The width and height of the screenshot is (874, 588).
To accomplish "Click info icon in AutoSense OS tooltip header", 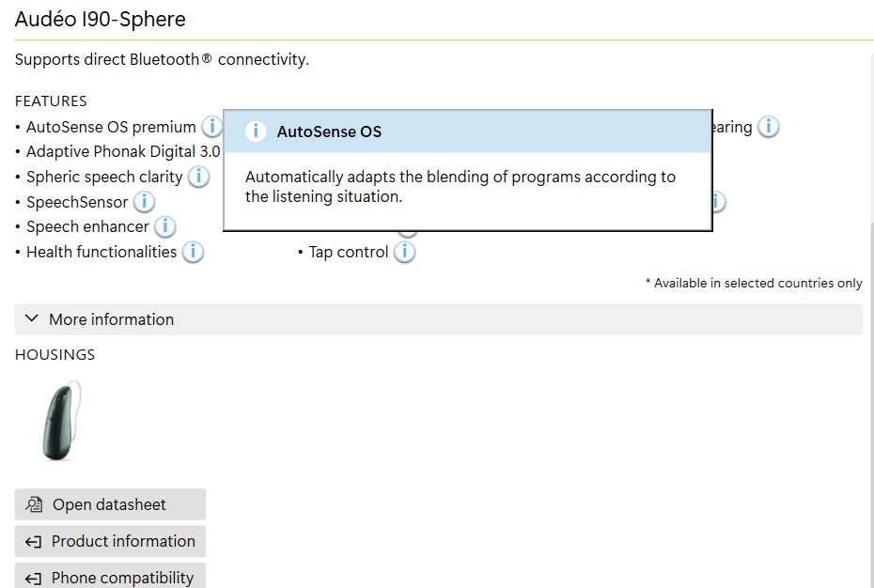I will click(x=256, y=132).
